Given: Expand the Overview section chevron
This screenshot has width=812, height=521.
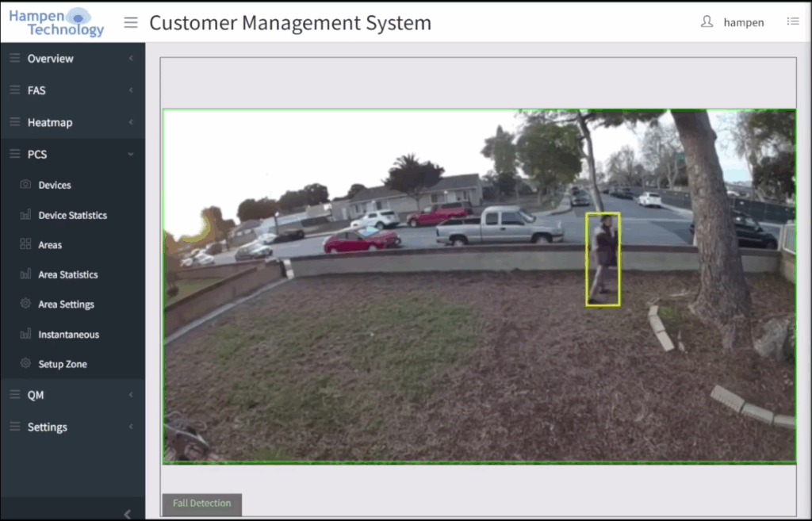Looking at the screenshot, I should coord(131,58).
